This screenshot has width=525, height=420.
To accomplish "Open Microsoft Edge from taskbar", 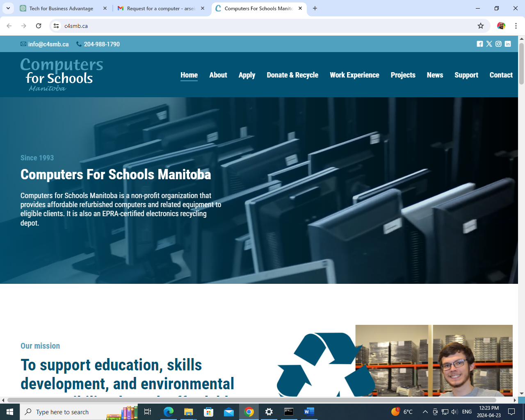I will click(x=169, y=412).
